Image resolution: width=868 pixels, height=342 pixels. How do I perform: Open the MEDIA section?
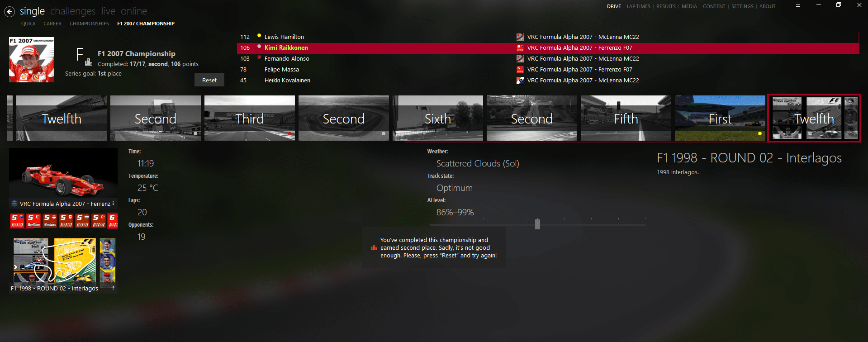[689, 6]
